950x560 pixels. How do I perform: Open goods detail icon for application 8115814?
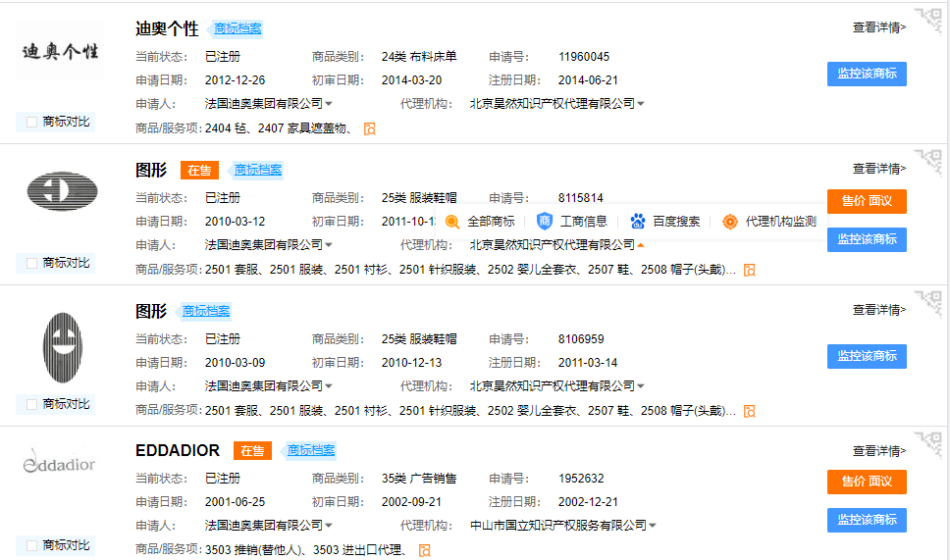point(750,270)
